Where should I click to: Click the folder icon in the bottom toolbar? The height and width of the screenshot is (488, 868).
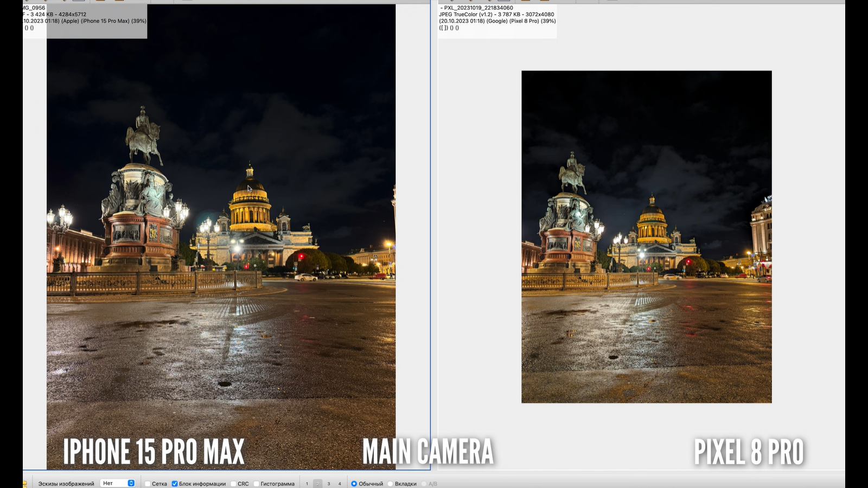pos(25,484)
